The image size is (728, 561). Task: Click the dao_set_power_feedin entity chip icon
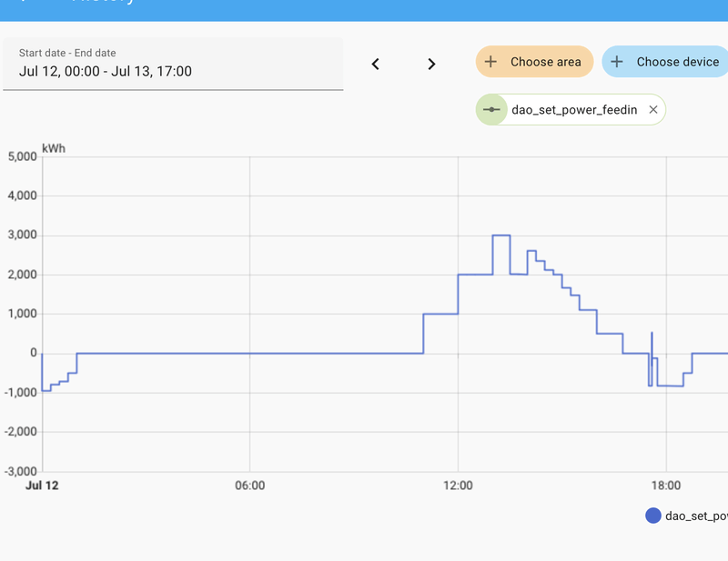[x=491, y=110]
